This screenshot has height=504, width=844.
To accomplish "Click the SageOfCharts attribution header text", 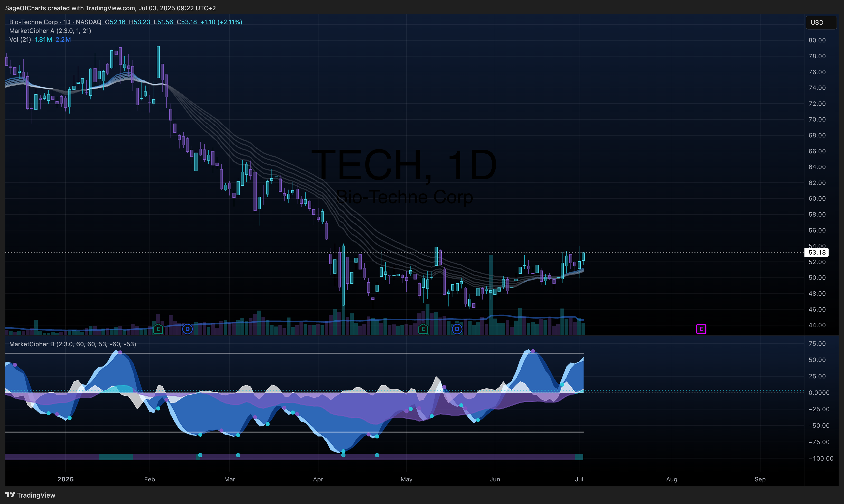I will (110, 8).
